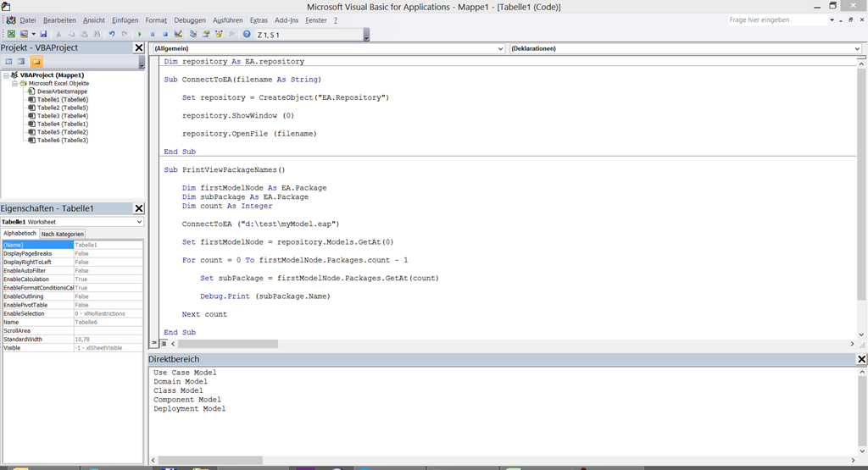
Task: Open the Debuggen menu
Action: click(x=189, y=20)
